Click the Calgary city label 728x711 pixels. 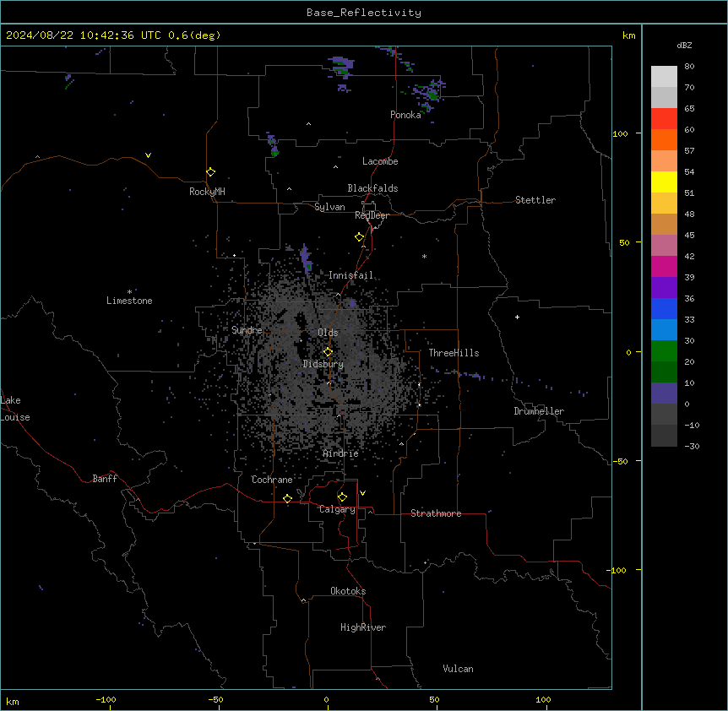[337, 509]
